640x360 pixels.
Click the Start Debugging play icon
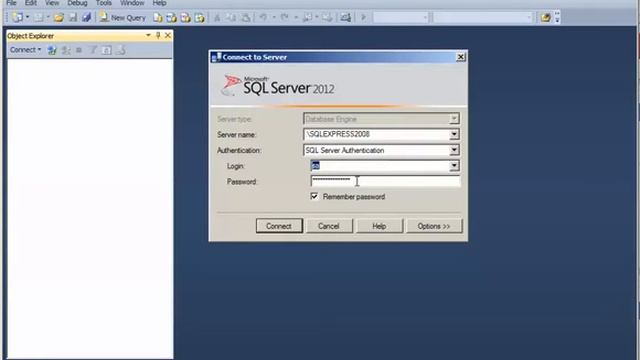coord(363,18)
